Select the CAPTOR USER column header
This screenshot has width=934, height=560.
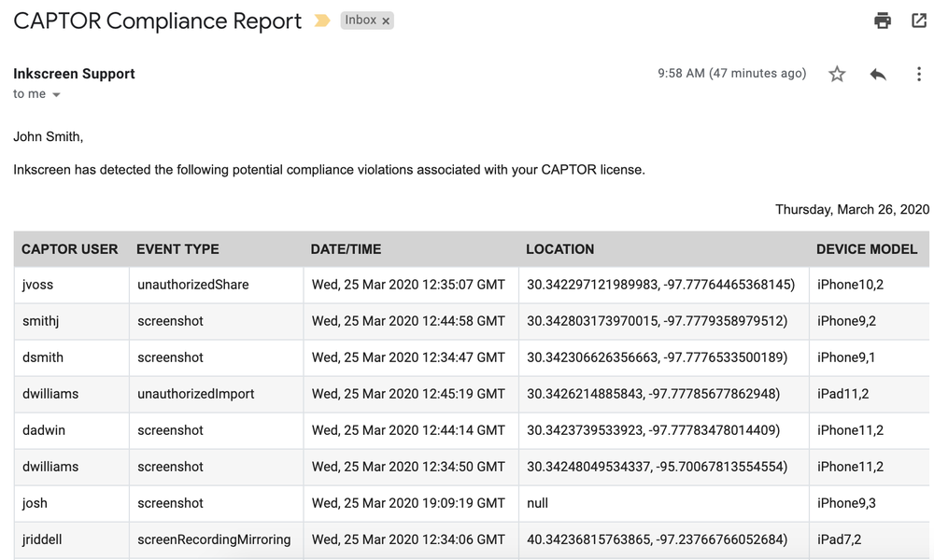click(x=70, y=249)
